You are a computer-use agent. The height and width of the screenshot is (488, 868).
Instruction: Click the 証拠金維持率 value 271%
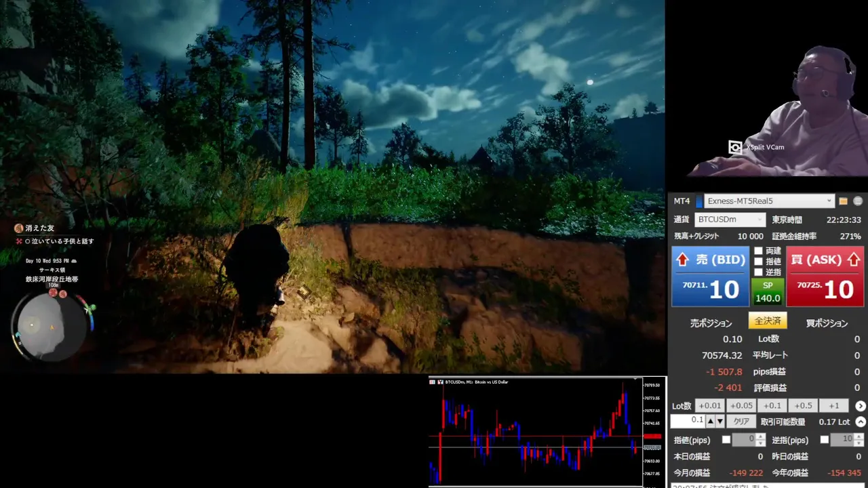point(850,237)
